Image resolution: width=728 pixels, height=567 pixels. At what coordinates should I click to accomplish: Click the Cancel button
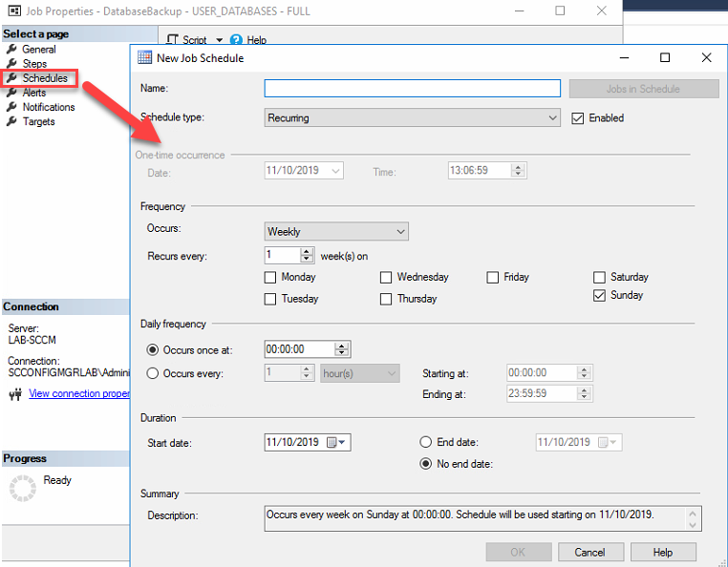(x=589, y=552)
